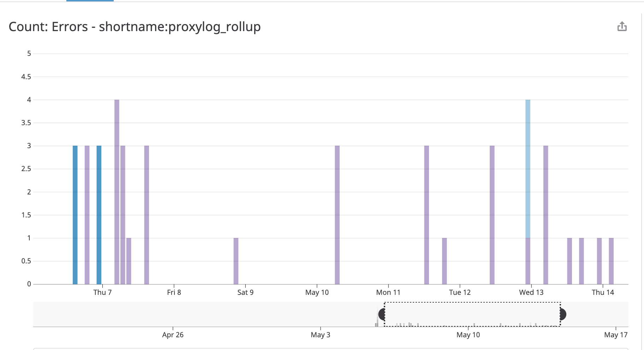Select the purple bar just after May 10

(337, 212)
